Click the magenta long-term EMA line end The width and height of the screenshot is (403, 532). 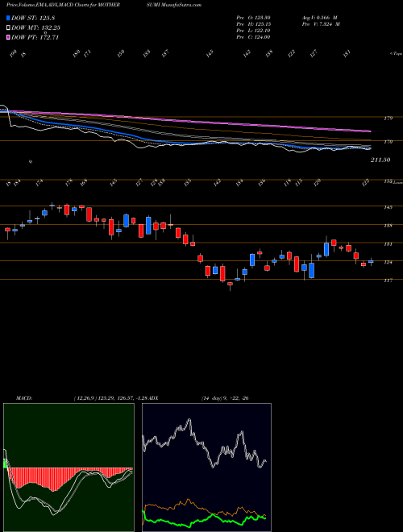(x=369, y=131)
